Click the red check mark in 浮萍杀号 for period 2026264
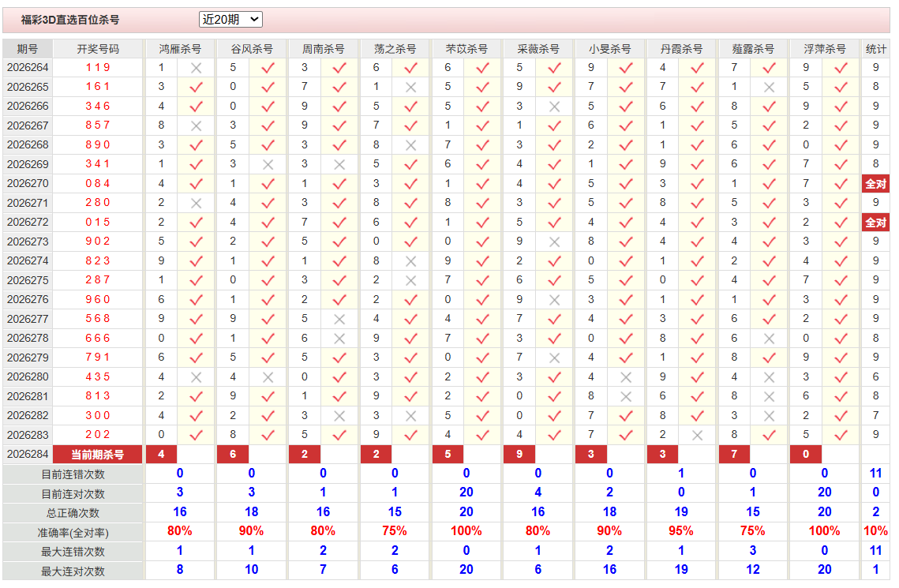The width and height of the screenshot is (899, 588). [x=841, y=68]
